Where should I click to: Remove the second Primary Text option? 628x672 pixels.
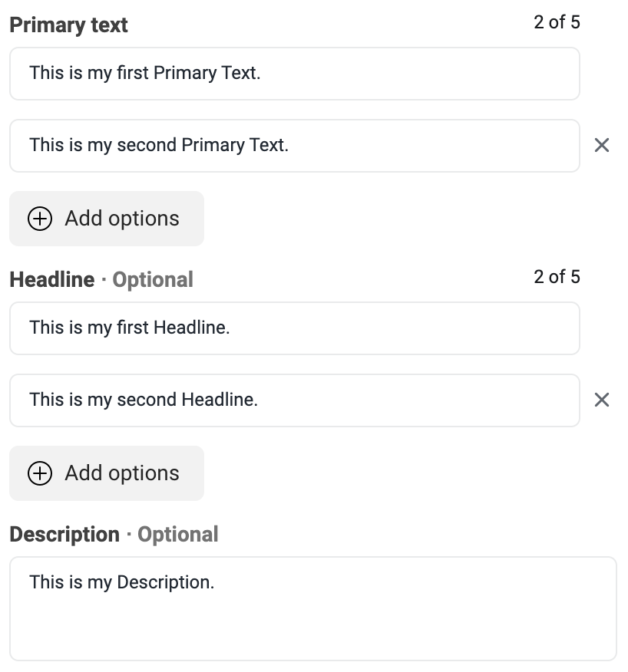(x=601, y=145)
